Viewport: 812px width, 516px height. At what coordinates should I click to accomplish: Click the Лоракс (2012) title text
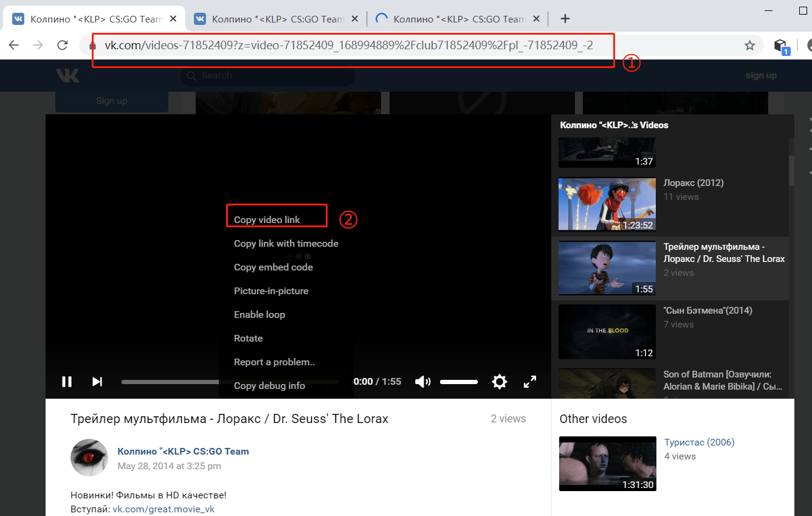point(693,182)
